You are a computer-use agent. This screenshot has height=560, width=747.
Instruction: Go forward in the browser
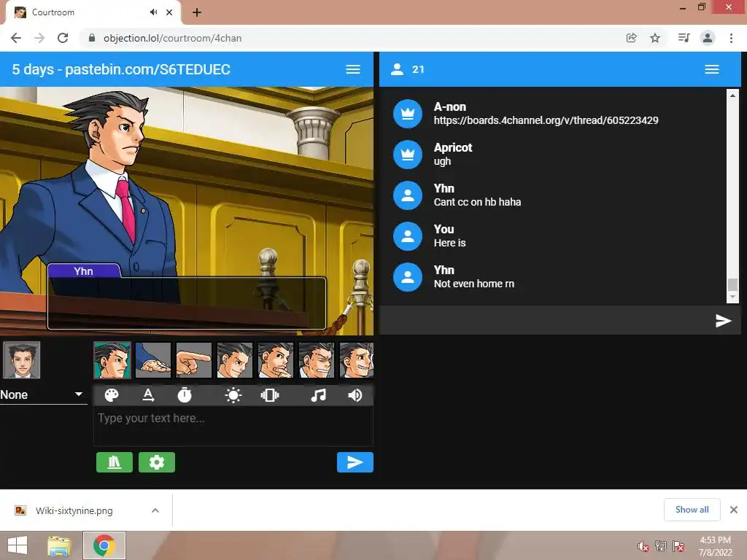pos(39,38)
